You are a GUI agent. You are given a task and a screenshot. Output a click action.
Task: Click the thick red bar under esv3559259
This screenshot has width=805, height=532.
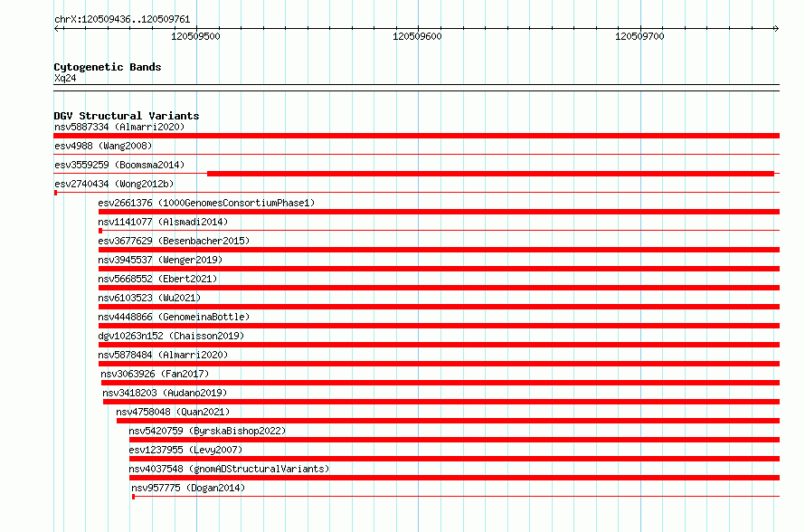point(490,174)
